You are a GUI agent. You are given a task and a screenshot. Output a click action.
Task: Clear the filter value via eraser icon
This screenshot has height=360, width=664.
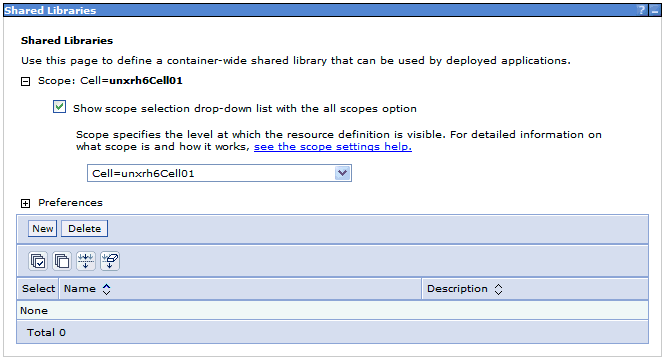point(110,261)
